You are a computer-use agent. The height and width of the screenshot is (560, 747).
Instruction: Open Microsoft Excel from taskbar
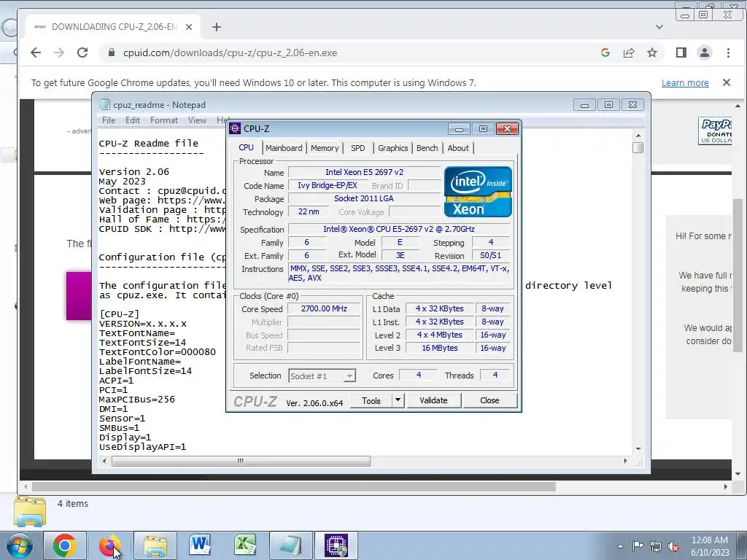click(245, 545)
